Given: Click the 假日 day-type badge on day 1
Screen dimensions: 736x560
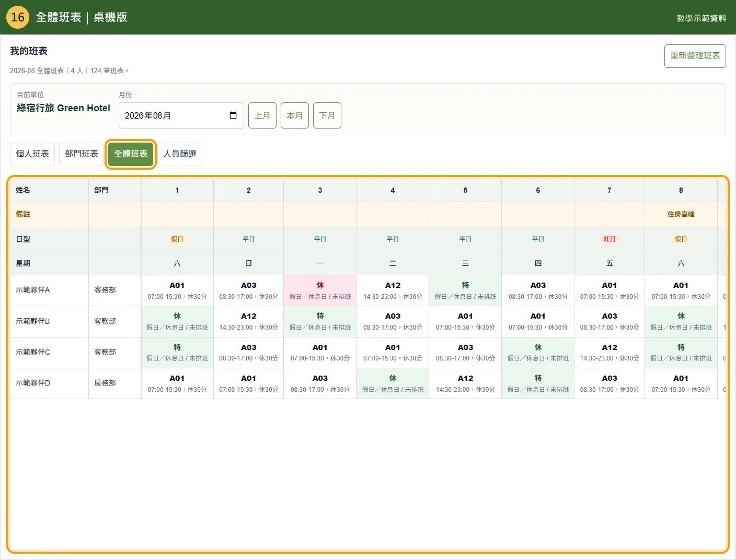Looking at the screenshot, I should 177,239.
